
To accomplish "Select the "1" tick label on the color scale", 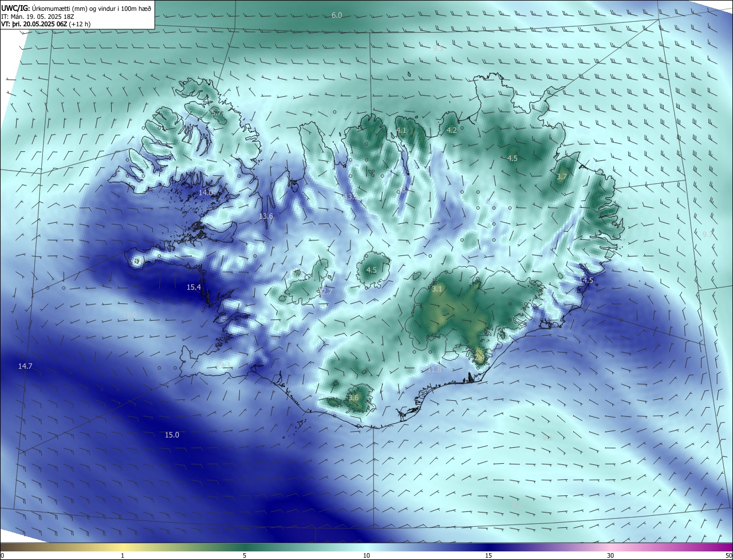I will [x=123, y=555].
